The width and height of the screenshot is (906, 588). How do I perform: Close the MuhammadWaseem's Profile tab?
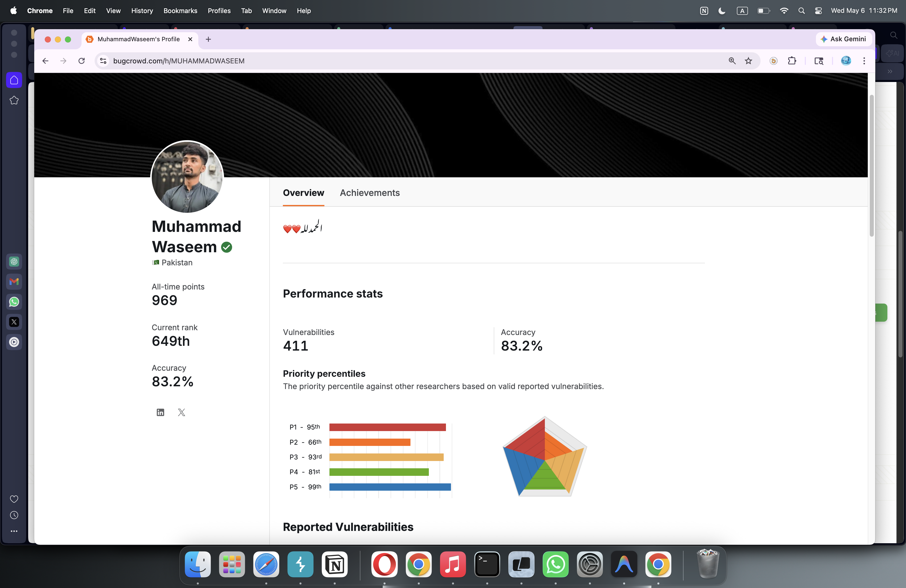190,39
